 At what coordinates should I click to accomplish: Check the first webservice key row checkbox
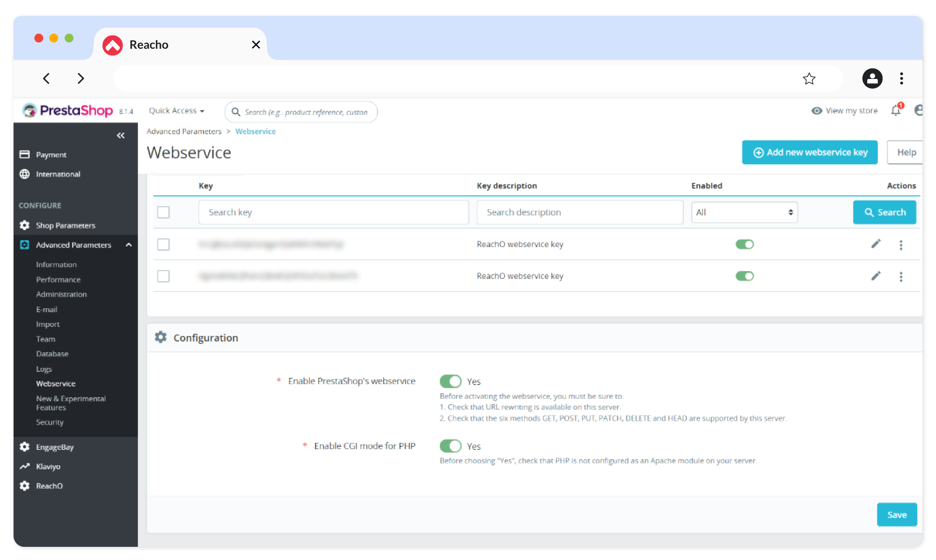pos(163,244)
